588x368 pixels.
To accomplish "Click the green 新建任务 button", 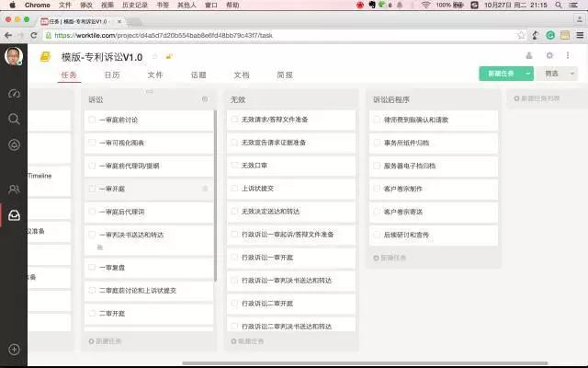I will click(x=501, y=74).
